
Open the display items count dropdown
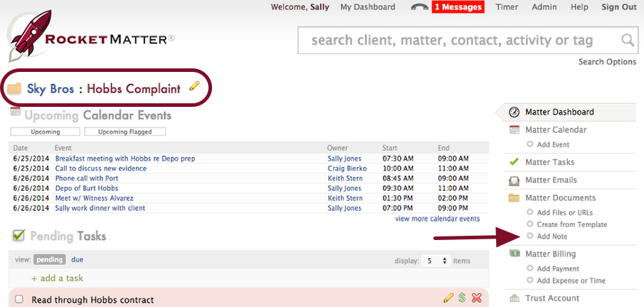coord(436,261)
